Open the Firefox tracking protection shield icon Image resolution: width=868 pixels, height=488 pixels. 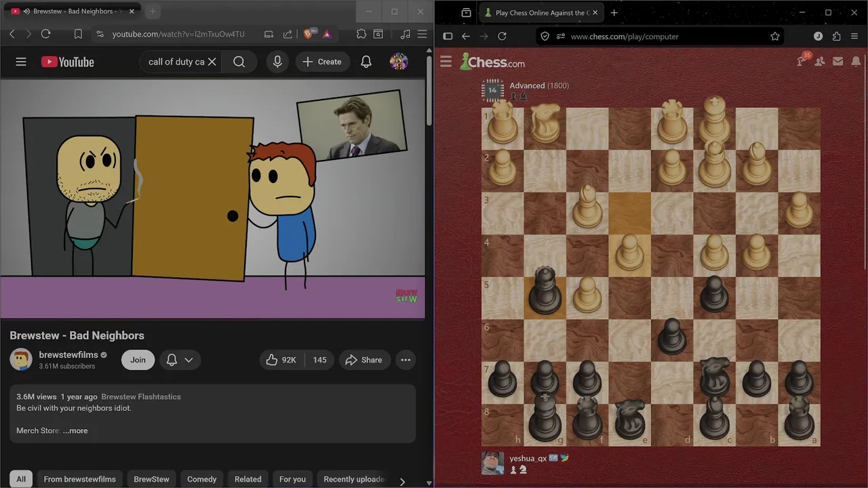545,37
